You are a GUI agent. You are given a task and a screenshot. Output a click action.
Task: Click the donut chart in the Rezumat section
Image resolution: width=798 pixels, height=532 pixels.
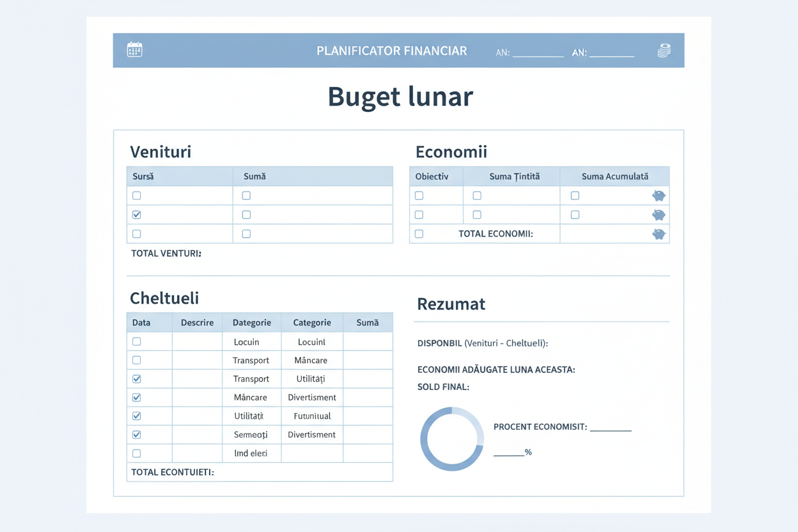pos(451,439)
